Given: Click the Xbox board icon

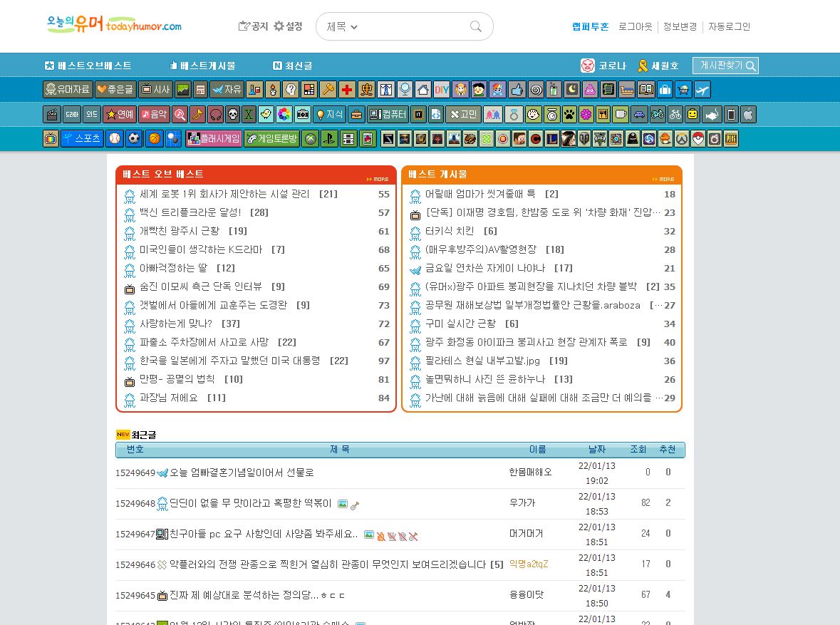Looking at the screenshot, I should pos(311,138).
